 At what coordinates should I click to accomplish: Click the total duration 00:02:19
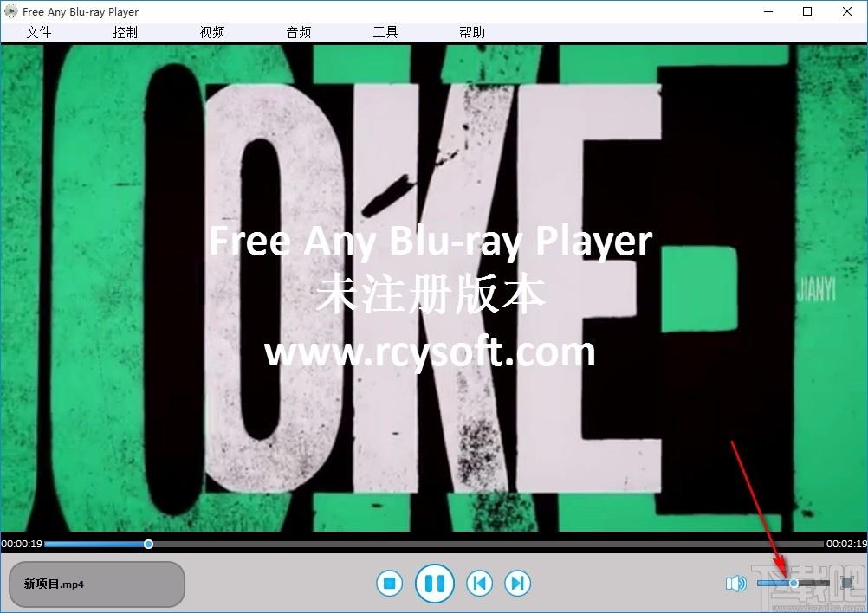pos(846,544)
